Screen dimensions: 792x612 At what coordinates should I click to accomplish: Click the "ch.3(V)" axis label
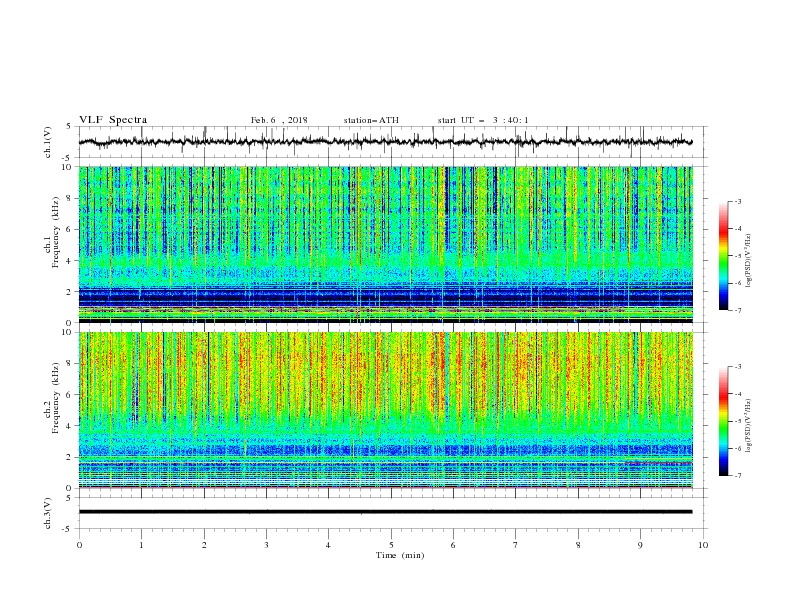[x=48, y=513]
